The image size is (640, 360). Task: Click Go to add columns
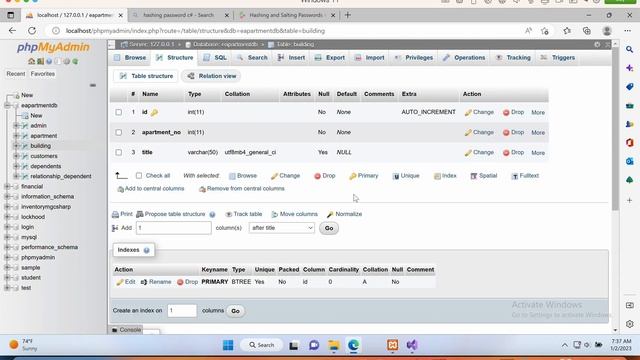coord(329,229)
